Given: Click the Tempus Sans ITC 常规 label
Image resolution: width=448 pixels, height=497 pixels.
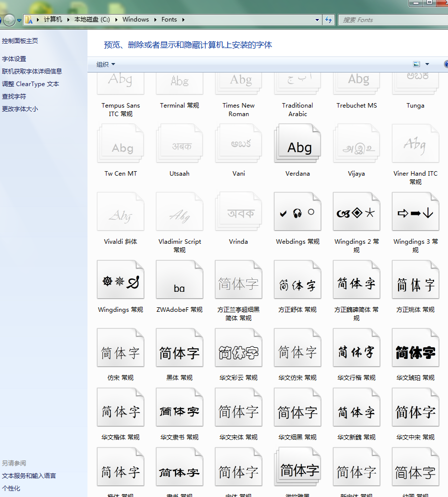Looking at the screenshot, I should [120, 110].
